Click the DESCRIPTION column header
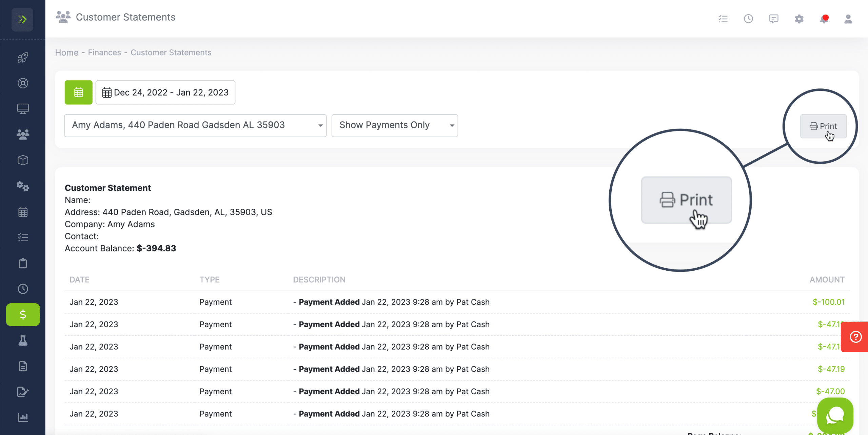This screenshot has width=868, height=435. [319, 279]
